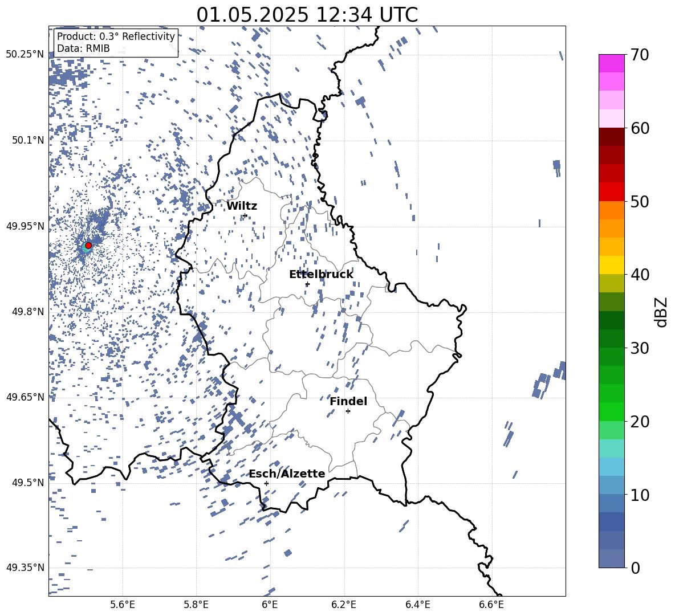Click the 6°E longitude label
The height and width of the screenshot is (616, 675).
(270, 605)
